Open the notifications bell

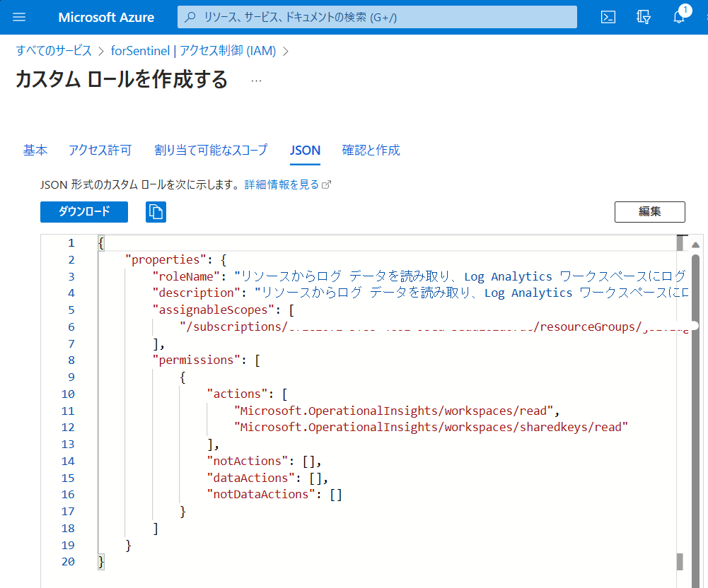(679, 17)
